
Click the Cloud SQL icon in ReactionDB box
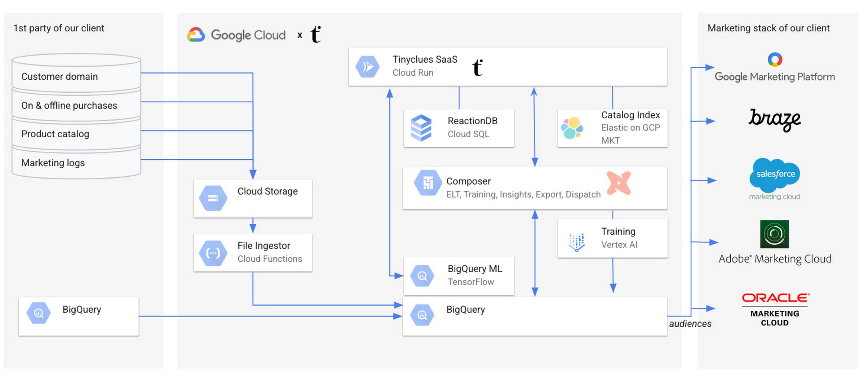click(421, 128)
